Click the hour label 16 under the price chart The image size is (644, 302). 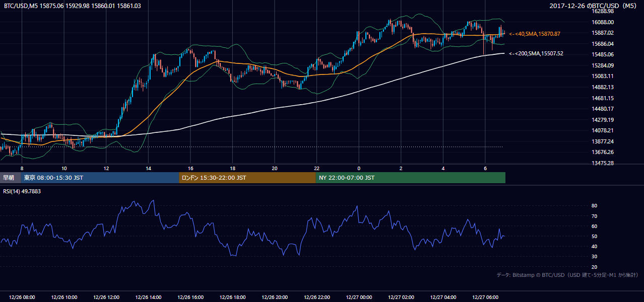pyautogui.click(x=190, y=168)
